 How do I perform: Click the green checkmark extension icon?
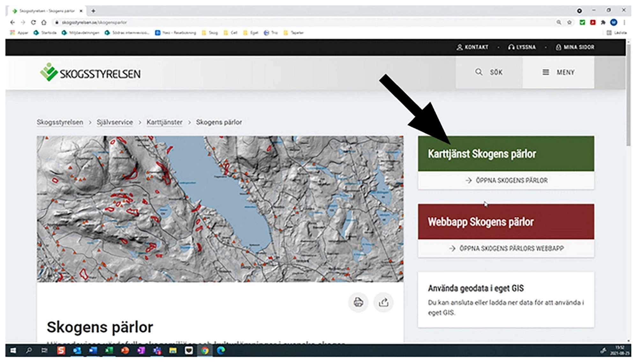(582, 22)
